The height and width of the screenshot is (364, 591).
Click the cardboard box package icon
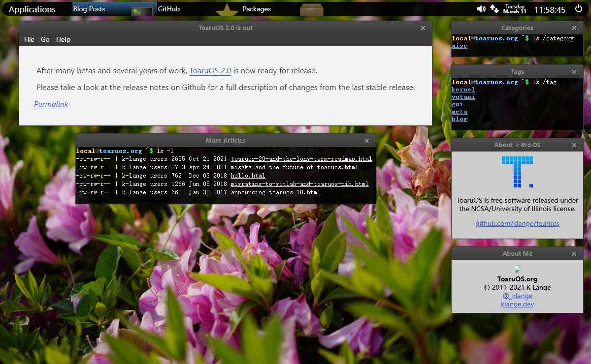pos(311,9)
